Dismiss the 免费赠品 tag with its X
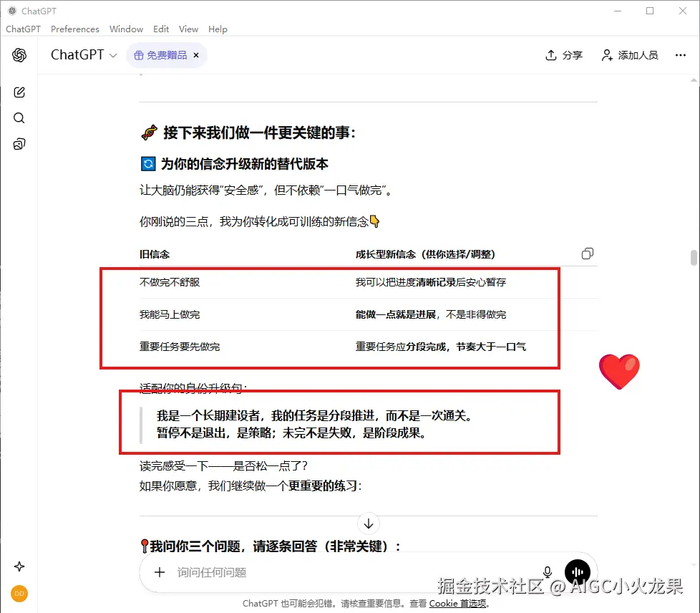The image size is (700, 613). tap(195, 54)
